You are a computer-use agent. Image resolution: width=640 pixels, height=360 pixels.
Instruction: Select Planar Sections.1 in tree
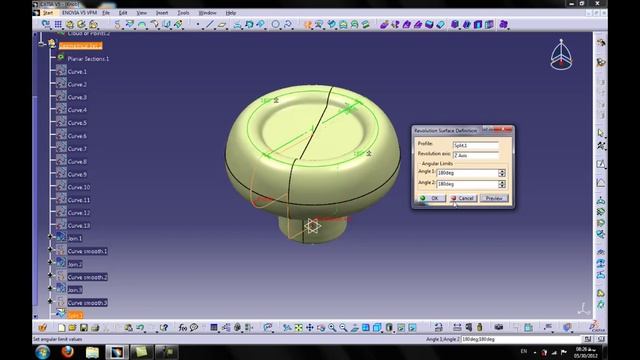click(x=88, y=59)
